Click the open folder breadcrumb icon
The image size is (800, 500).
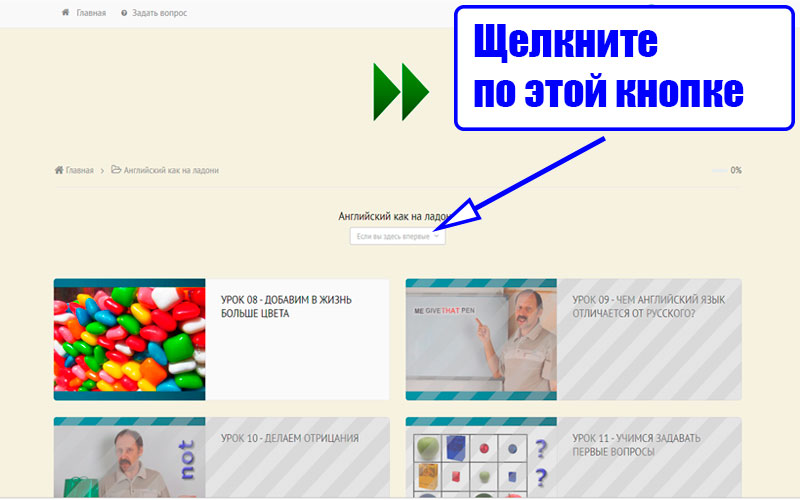pyautogui.click(x=116, y=169)
